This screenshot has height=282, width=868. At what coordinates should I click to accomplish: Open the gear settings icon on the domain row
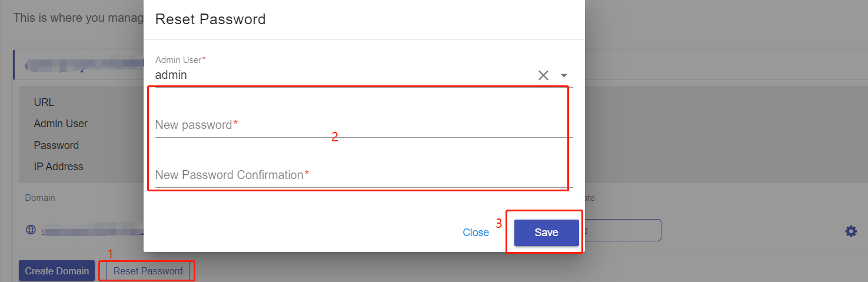[851, 231]
